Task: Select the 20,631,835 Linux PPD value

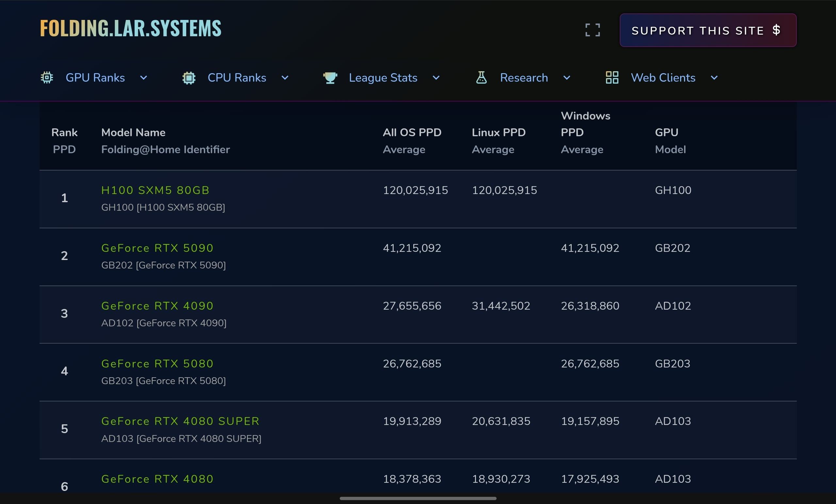Action: [x=501, y=421]
